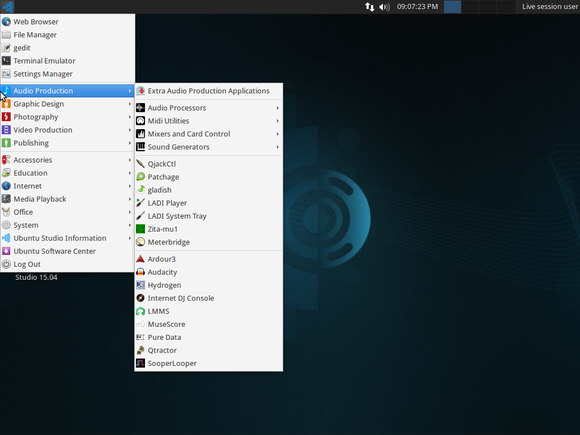This screenshot has width=580, height=435.
Task: Click the Settings Manager icon
Action: pyautogui.click(x=6, y=74)
